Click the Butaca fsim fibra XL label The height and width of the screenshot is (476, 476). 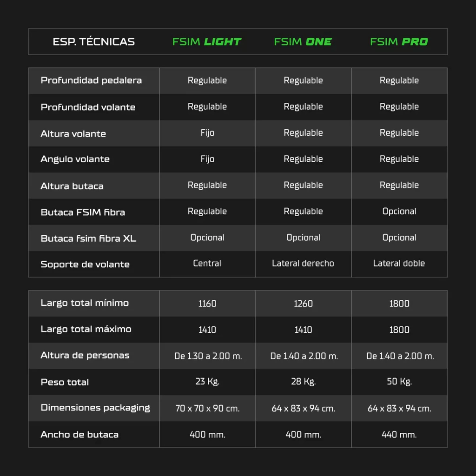(88, 238)
